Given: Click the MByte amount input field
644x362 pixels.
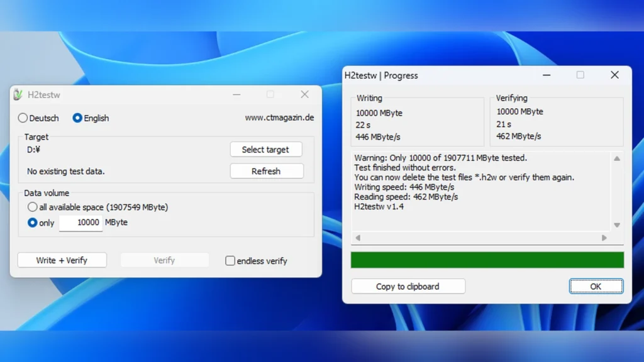Looking at the screenshot, I should tap(80, 222).
